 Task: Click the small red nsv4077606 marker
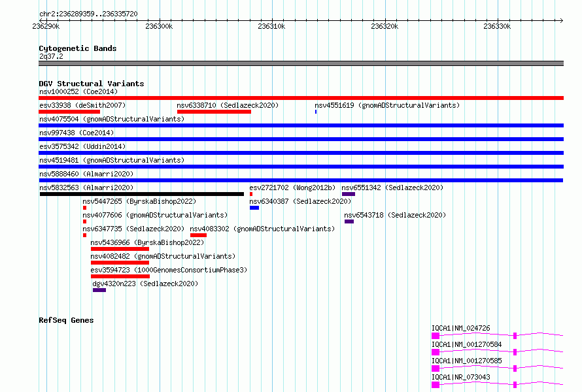point(84,221)
